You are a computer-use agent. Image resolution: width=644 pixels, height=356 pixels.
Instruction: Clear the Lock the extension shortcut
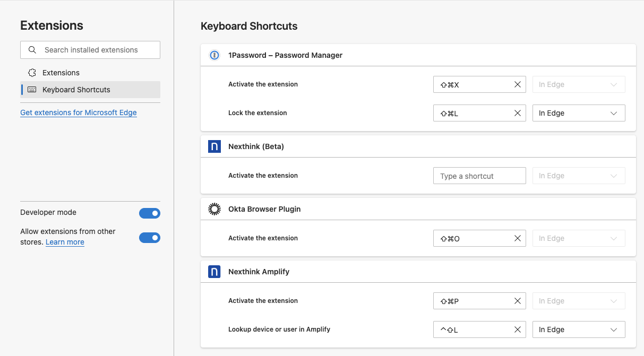click(x=518, y=113)
